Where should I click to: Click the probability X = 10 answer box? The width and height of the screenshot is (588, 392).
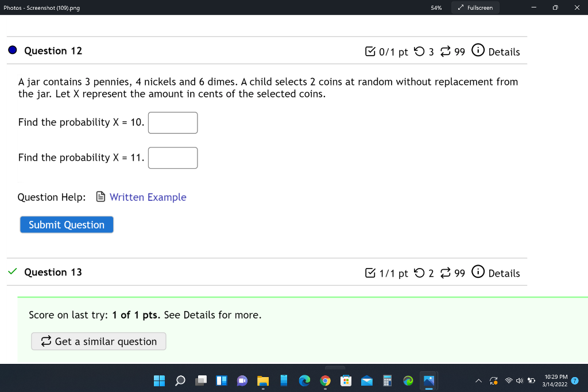pos(172,122)
